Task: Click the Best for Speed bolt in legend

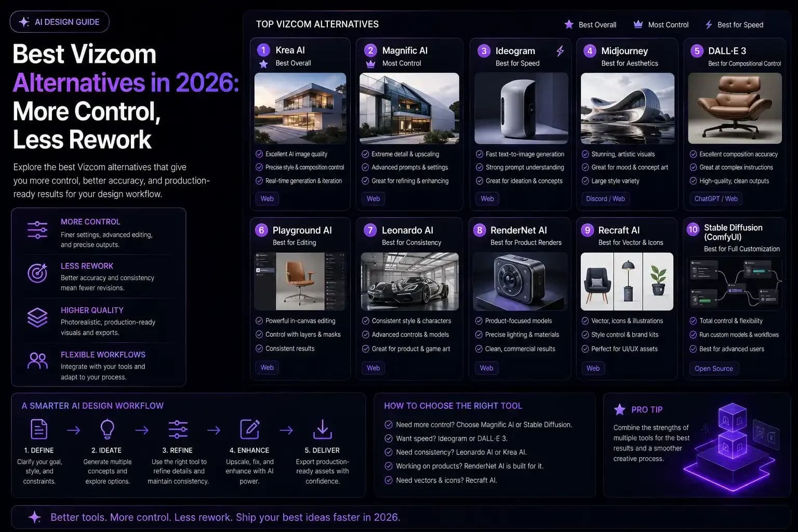Action: click(x=709, y=24)
